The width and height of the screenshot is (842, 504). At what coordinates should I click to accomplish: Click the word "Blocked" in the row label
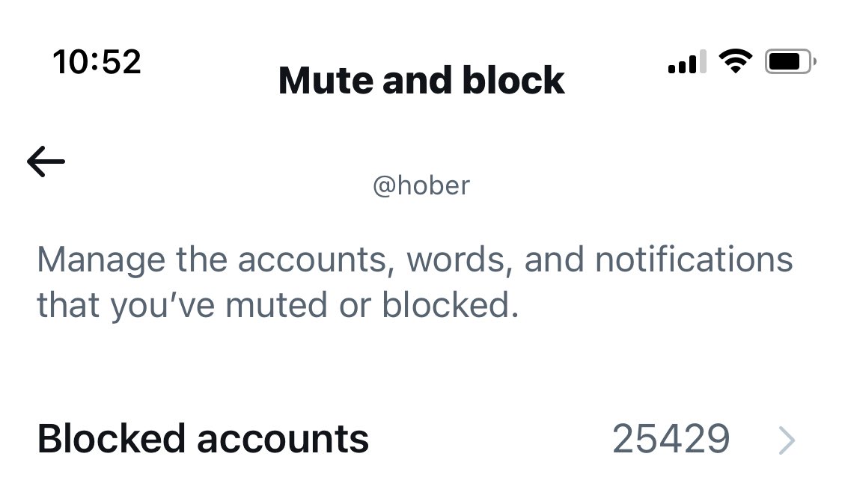coord(112,439)
